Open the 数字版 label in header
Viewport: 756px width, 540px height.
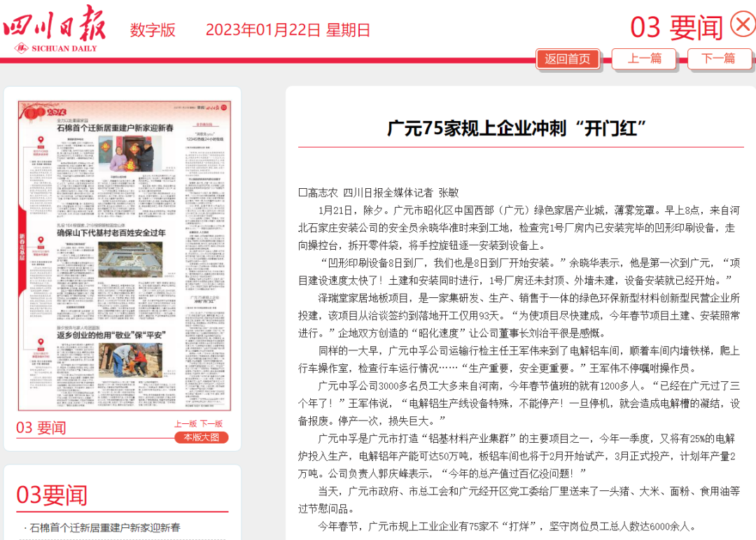pyautogui.click(x=153, y=30)
